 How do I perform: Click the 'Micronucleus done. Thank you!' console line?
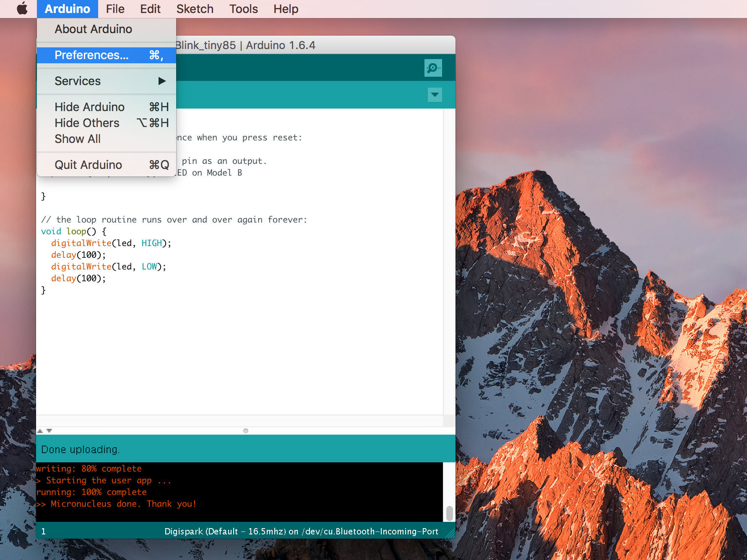pyautogui.click(x=116, y=504)
